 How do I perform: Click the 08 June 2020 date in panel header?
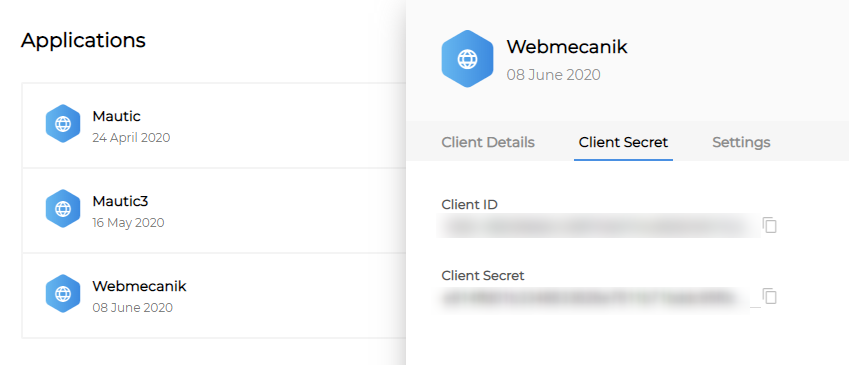pos(553,75)
